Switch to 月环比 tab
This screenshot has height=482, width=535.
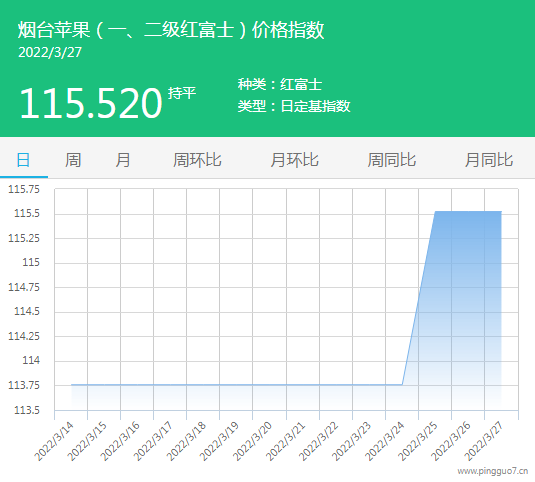[294, 160]
